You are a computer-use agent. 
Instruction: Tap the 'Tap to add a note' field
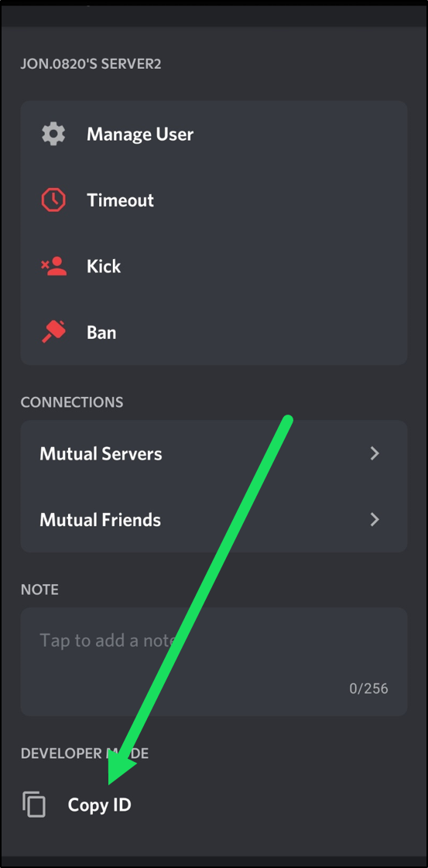click(214, 662)
